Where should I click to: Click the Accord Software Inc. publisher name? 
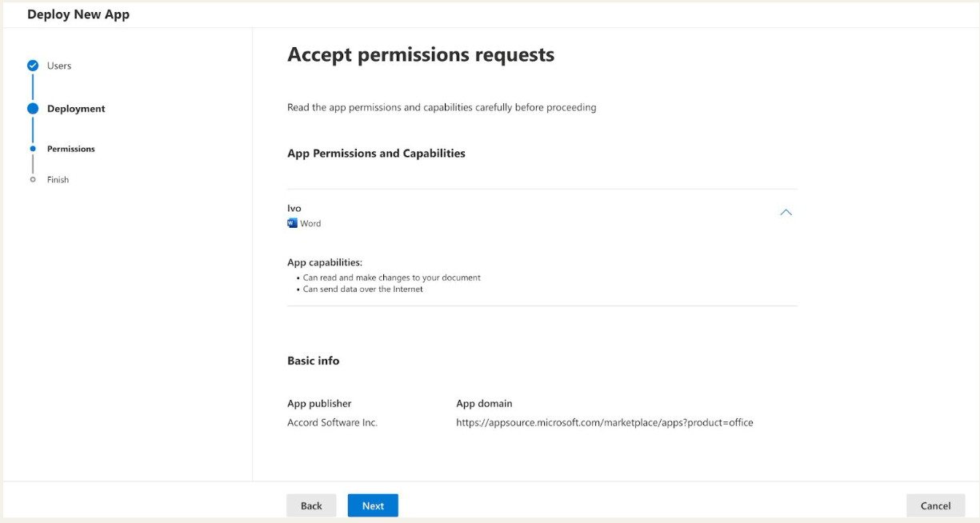332,423
